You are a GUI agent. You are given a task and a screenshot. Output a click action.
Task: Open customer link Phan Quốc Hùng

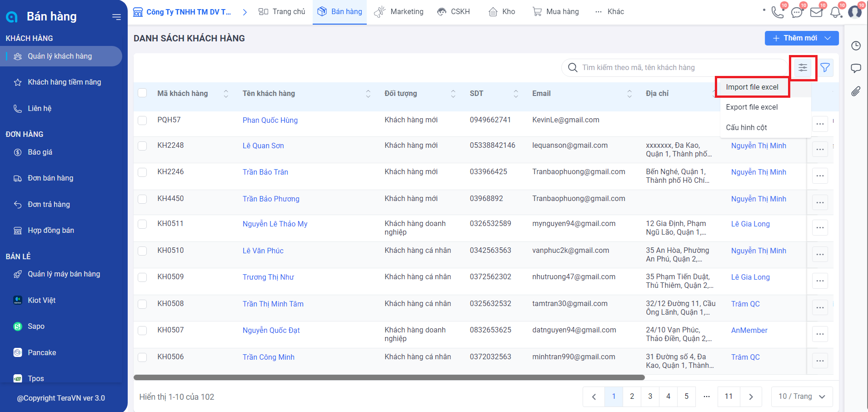[x=270, y=121]
